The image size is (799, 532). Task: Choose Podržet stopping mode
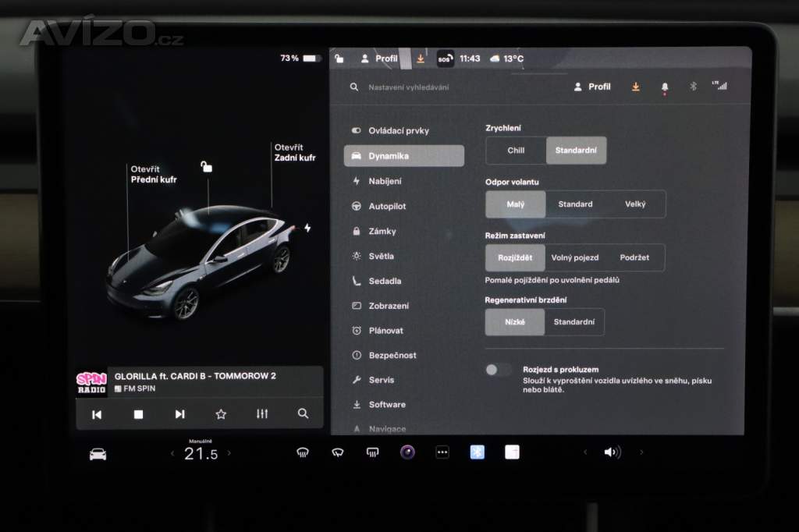point(635,257)
